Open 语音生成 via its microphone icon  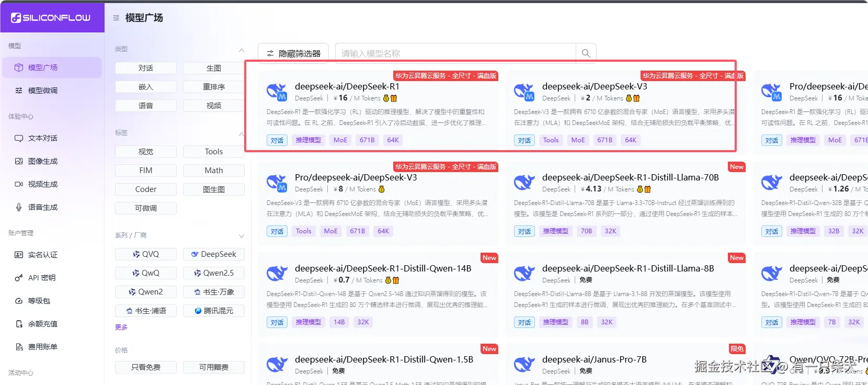pyautogui.click(x=19, y=207)
